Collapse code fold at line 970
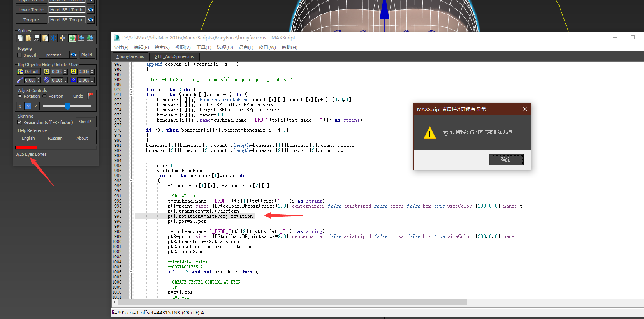 point(132,90)
